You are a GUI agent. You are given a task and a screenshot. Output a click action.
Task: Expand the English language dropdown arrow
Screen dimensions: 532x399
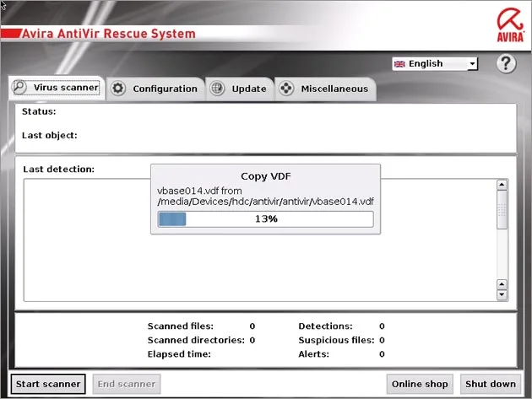(472, 64)
